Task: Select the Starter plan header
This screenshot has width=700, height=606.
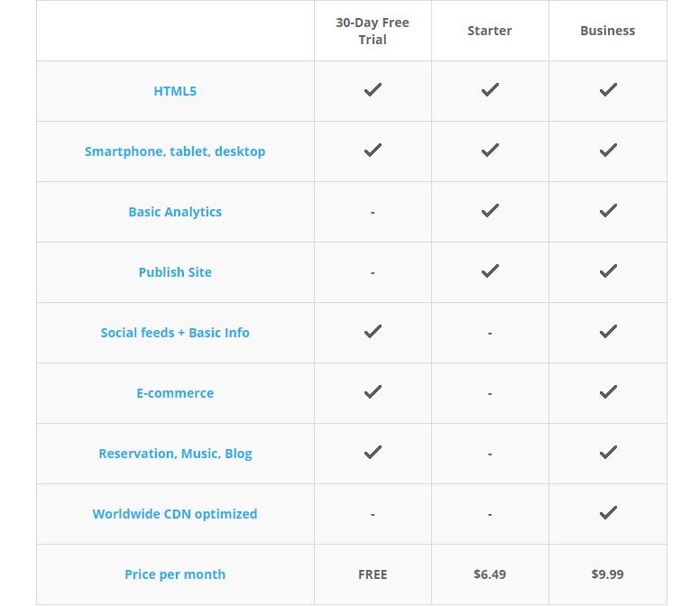Action: click(490, 31)
